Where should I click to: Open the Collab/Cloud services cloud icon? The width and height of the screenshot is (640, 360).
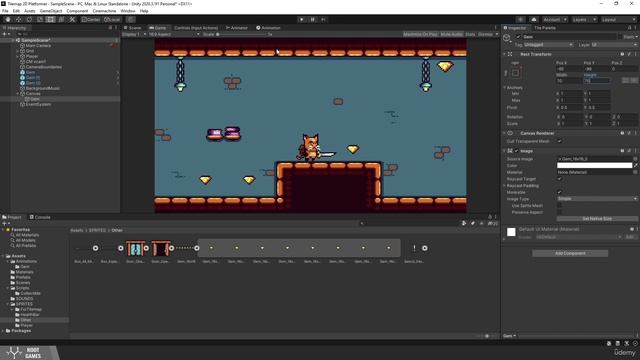pos(533,20)
